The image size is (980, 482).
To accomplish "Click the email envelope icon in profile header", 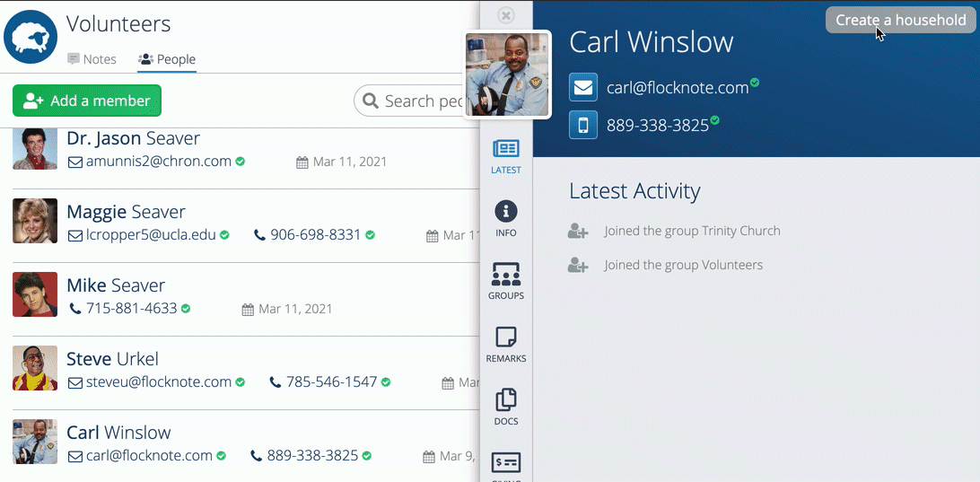I will click(583, 87).
